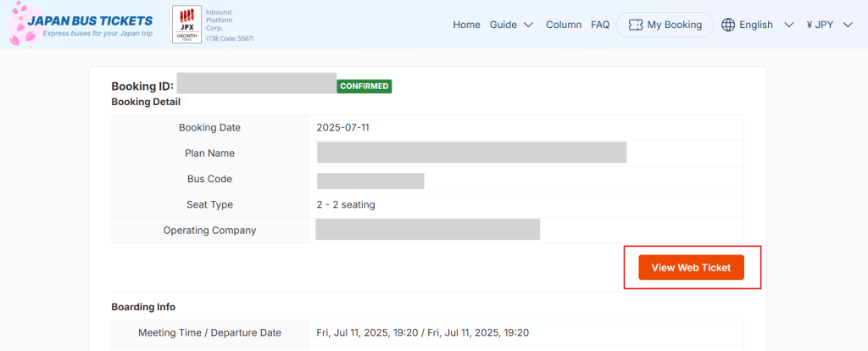Click the ticket icon in My Booking

[x=636, y=25]
